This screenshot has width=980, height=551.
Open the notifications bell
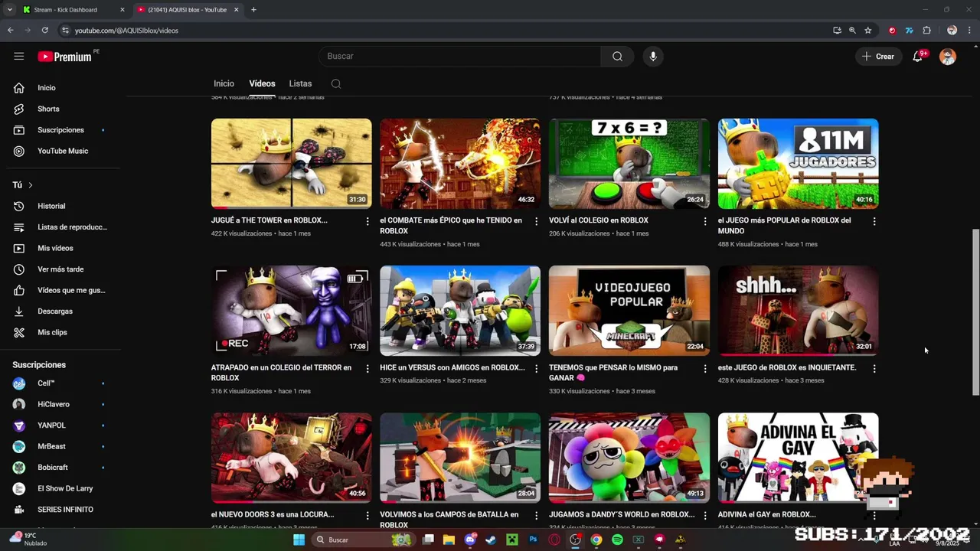tap(917, 57)
